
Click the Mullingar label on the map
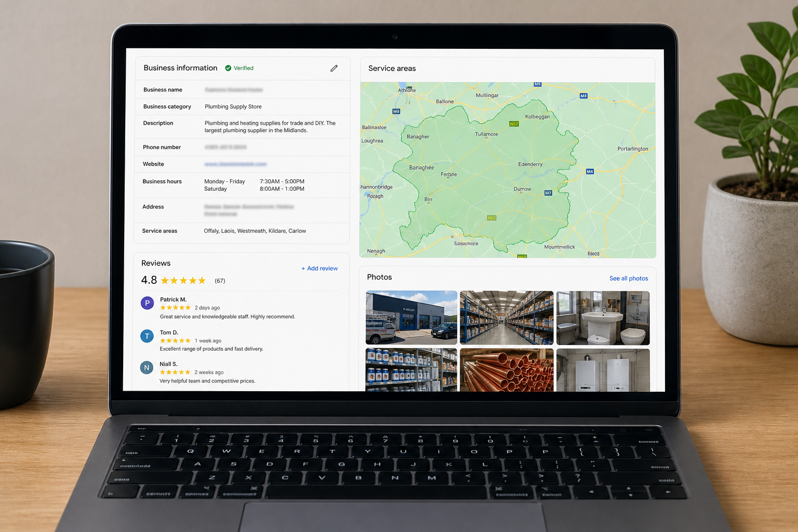pos(487,96)
